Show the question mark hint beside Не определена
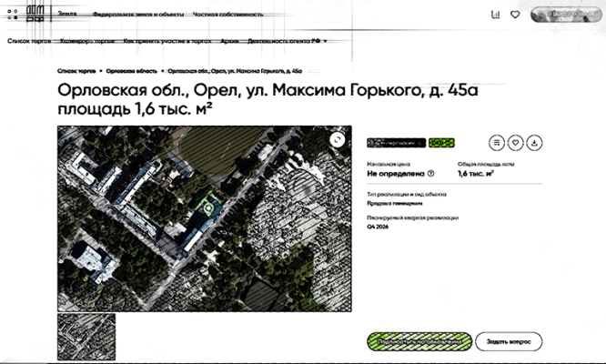Image resolution: width=606 pixels, height=364 pixels. (431, 174)
